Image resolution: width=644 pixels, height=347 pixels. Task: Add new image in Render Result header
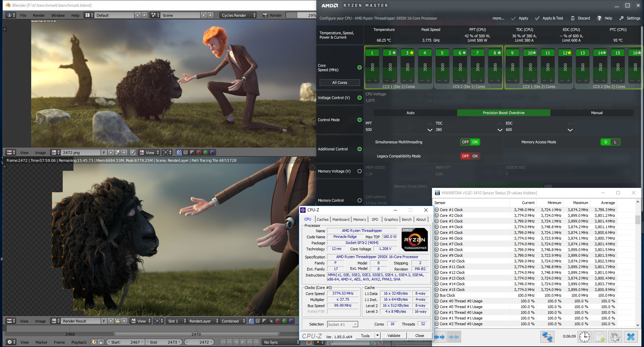coord(111,321)
